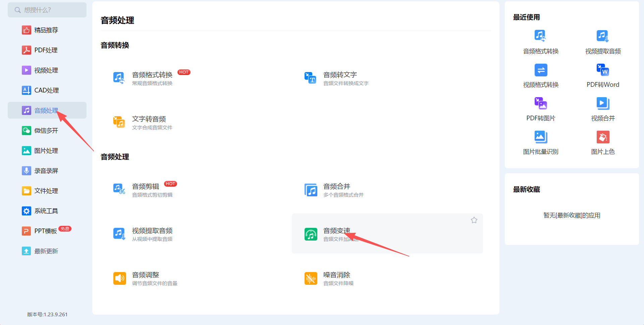
Task: Open the 音频格式转换 tool icon
Action: [119, 78]
